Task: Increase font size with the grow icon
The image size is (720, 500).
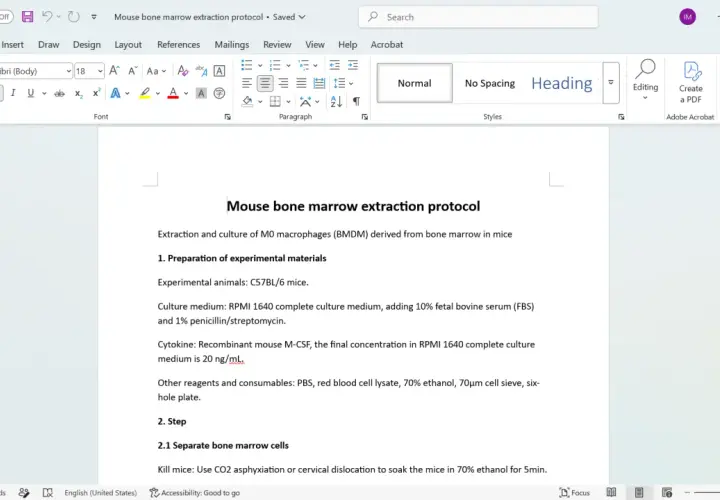Action: (114, 71)
